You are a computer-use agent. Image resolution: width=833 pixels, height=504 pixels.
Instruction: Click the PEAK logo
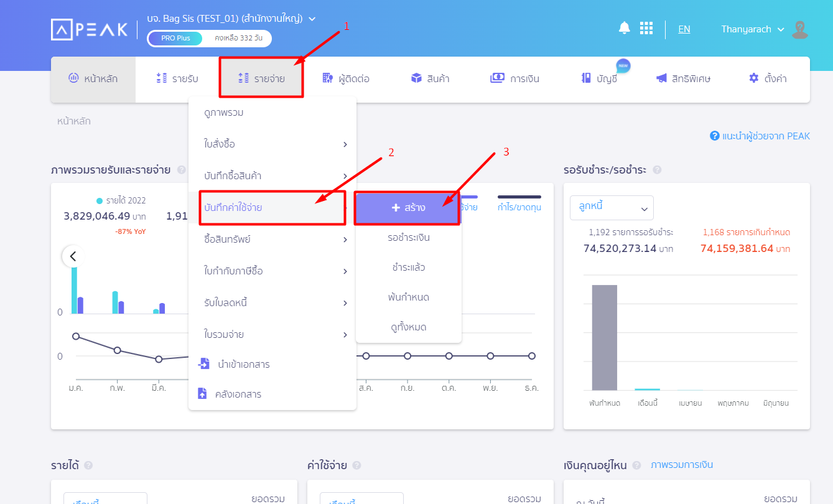90,29
